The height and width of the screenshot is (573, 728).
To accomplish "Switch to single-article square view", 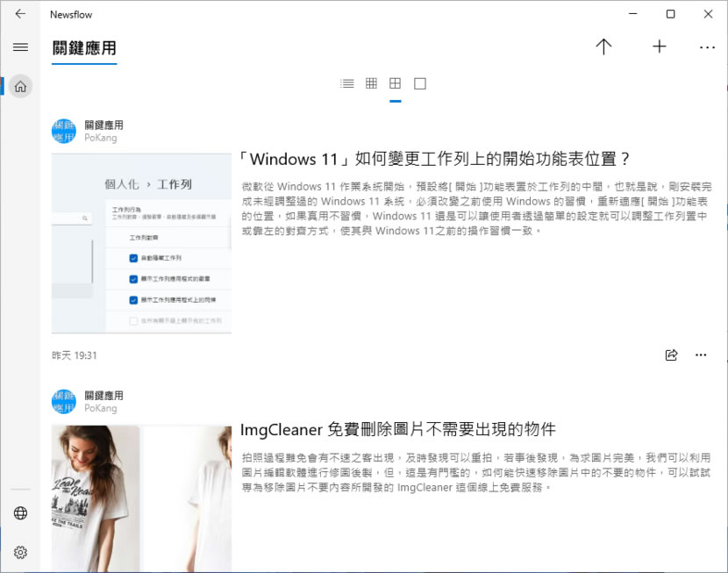I will point(420,83).
